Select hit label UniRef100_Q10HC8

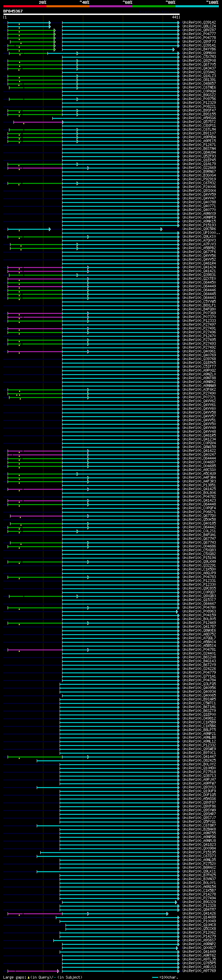pyautogui.click(x=199, y=925)
